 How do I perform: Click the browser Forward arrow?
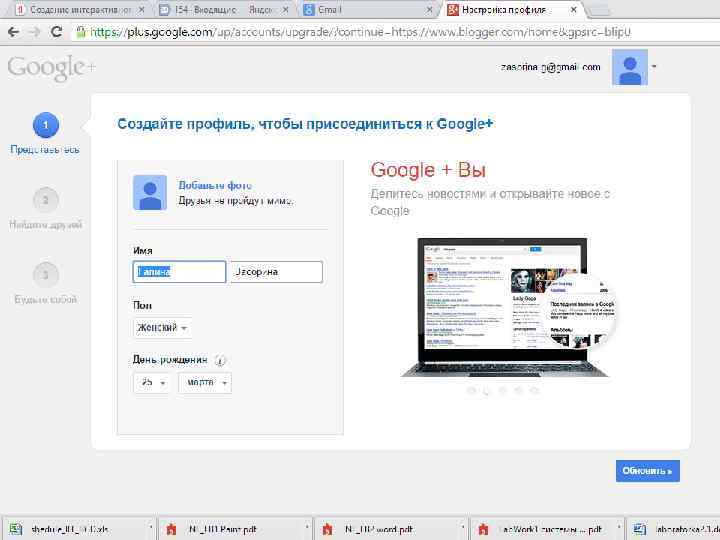pyautogui.click(x=35, y=32)
